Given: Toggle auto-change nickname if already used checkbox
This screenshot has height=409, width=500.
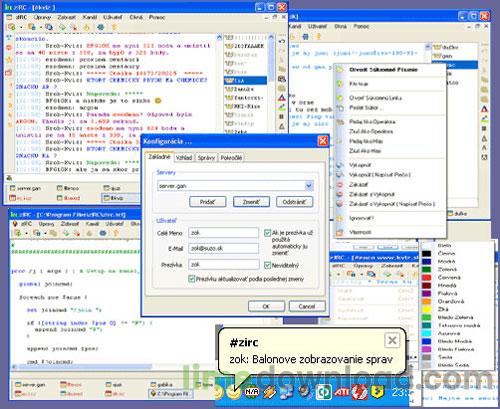Looking at the screenshot, I should pos(267,233).
